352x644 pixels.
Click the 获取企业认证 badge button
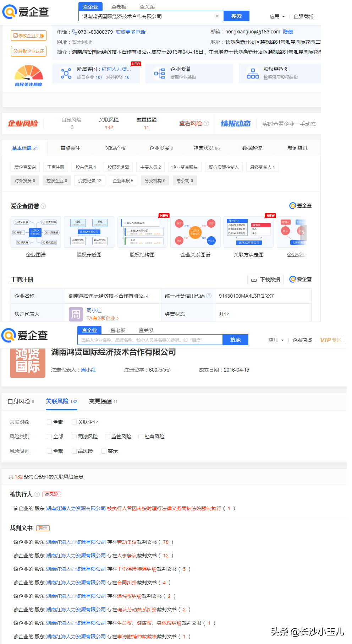[x=29, y=51]
